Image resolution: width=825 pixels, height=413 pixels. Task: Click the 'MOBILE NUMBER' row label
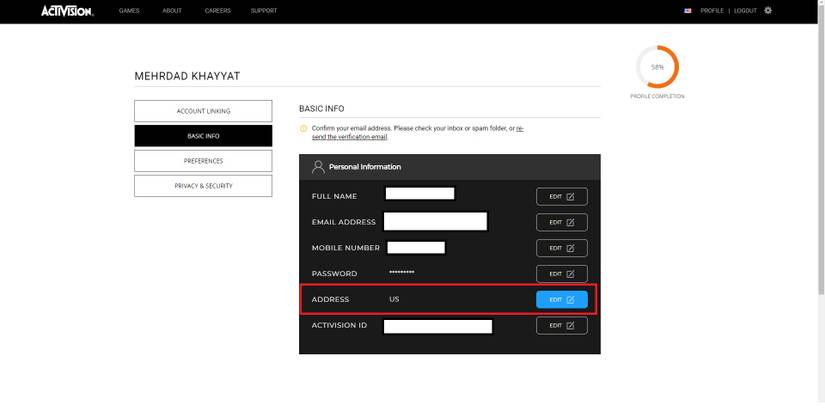[x=346, y=248]
